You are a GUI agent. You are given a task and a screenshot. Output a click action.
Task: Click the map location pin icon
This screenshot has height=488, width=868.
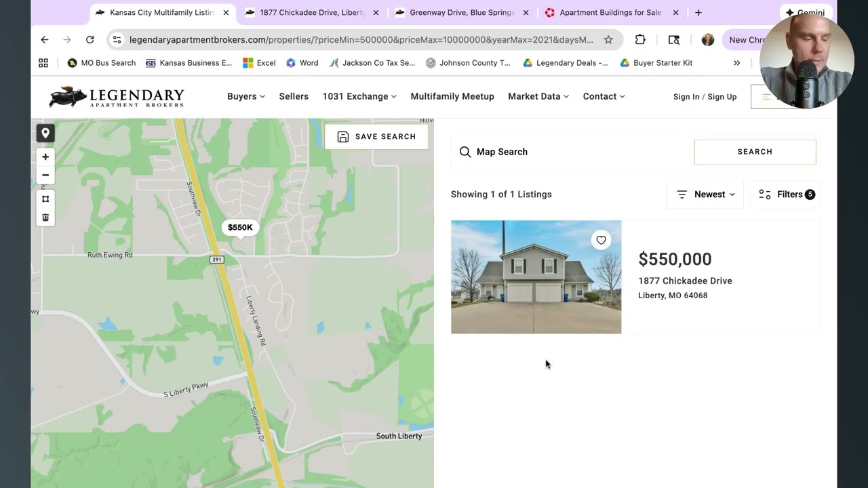click(45, 134)
